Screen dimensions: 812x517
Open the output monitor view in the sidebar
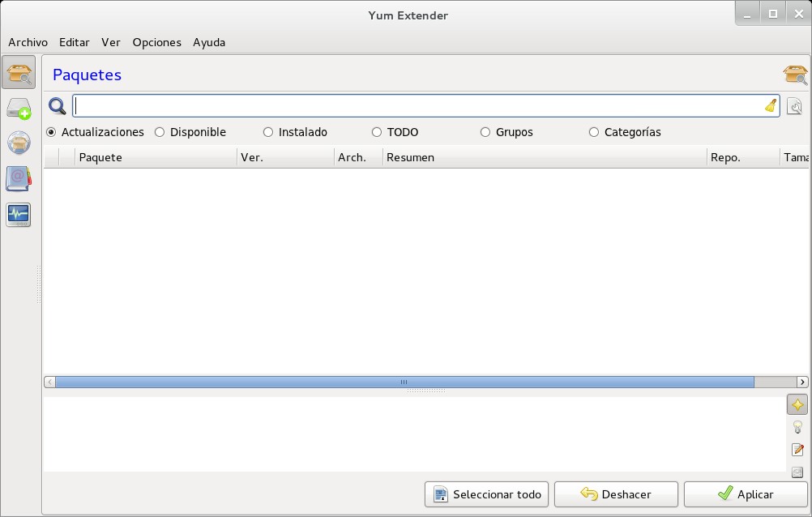click(19, 215)
